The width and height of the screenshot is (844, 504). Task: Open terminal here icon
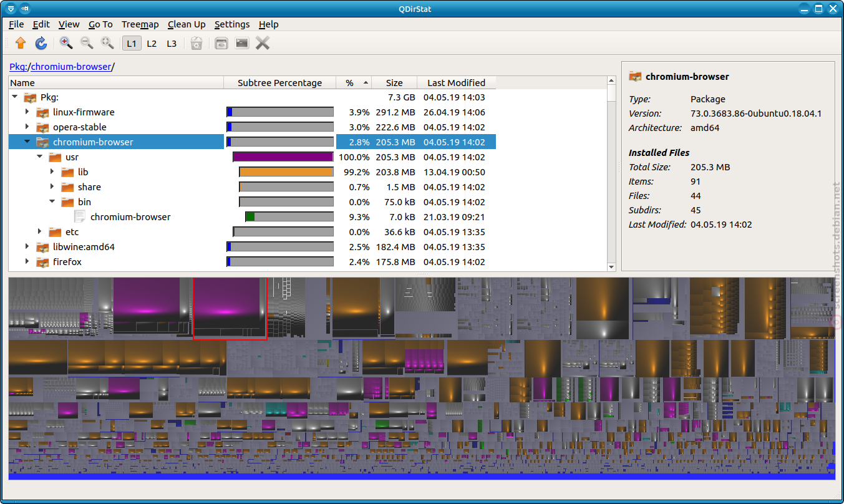(x=242, y=43)
